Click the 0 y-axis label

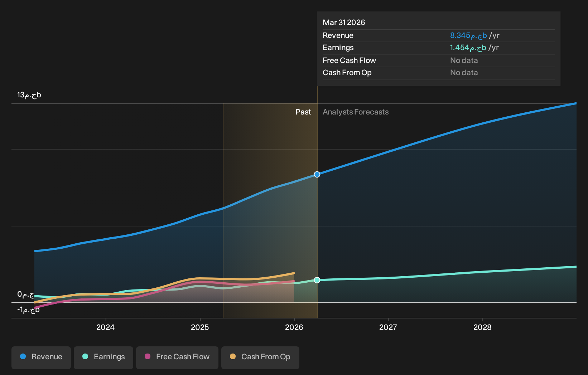(25, 294)
